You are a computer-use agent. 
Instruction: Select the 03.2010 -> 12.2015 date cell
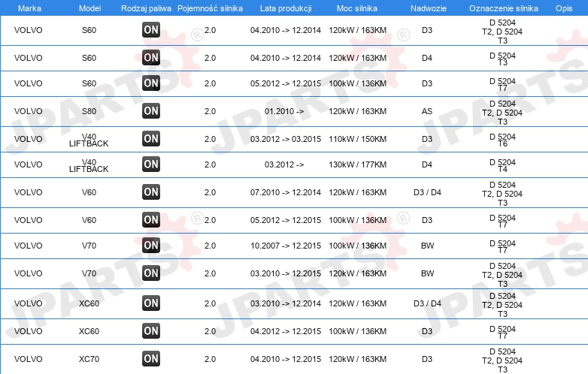(x=286, y=273)
